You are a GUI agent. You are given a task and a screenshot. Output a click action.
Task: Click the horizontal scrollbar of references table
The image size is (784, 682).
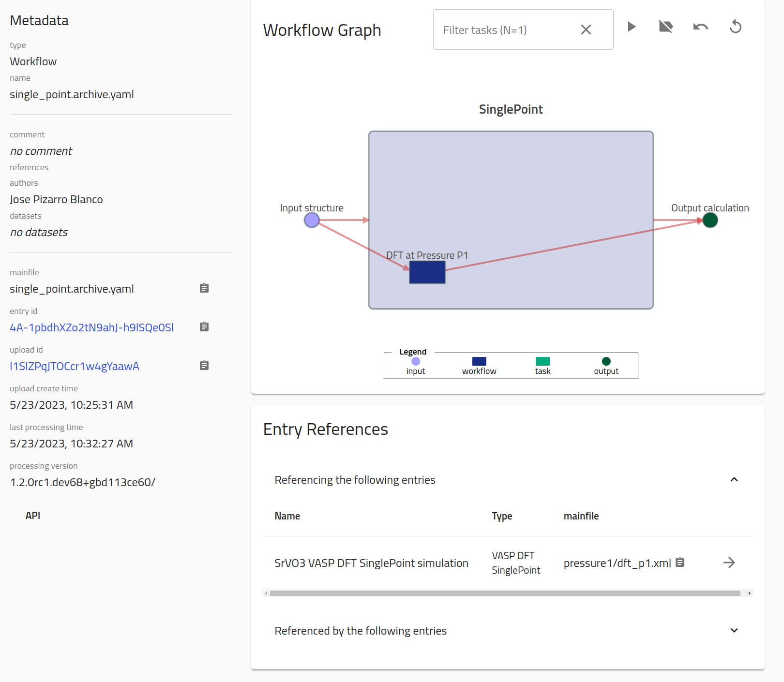tap(505, 593)
